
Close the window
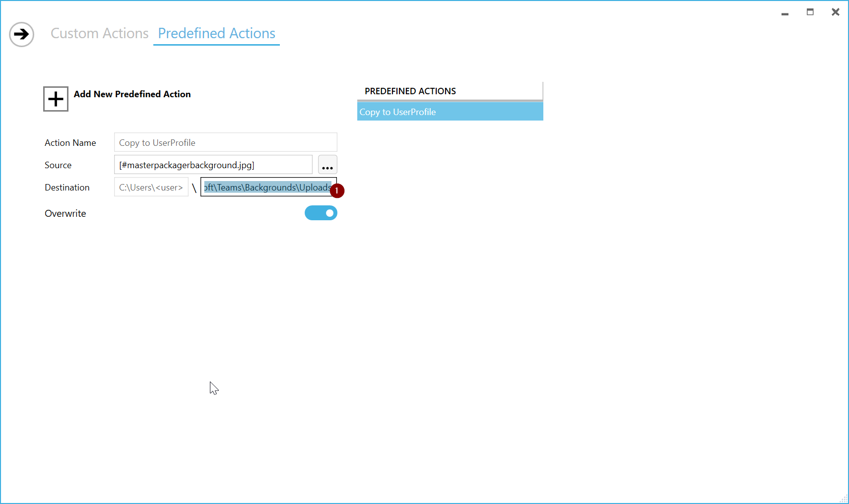click(x=836, y=12)
